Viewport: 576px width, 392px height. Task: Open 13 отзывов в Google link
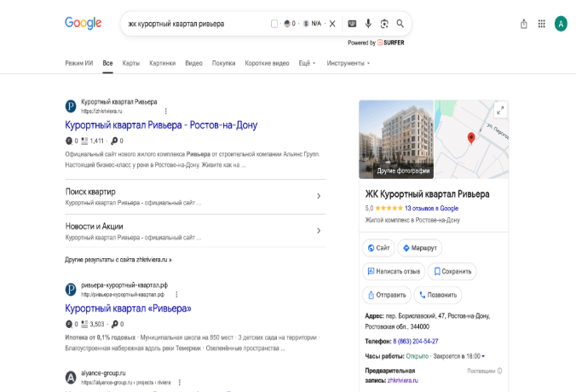click(x=431, y=208)
